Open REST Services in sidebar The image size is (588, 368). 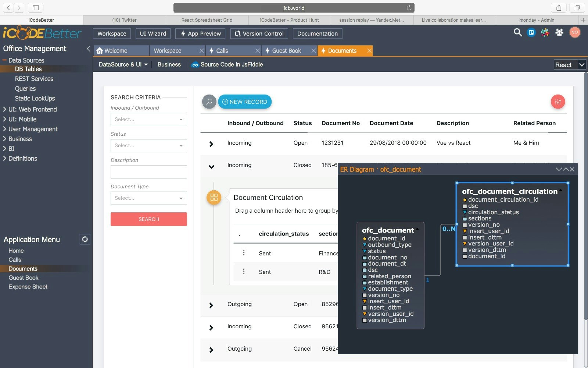pos(34,79)
